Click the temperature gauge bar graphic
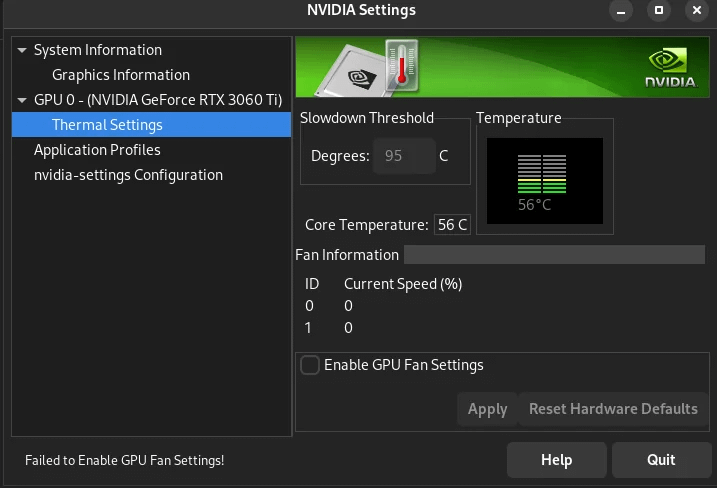 [x=542, y=174]
